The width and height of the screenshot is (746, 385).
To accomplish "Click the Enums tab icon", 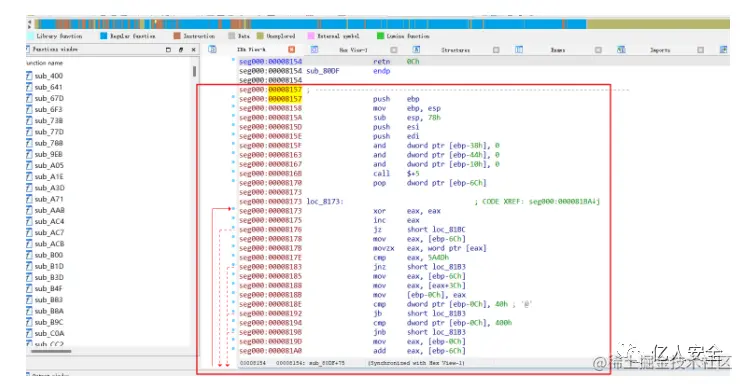I will [x=519, y=49].
